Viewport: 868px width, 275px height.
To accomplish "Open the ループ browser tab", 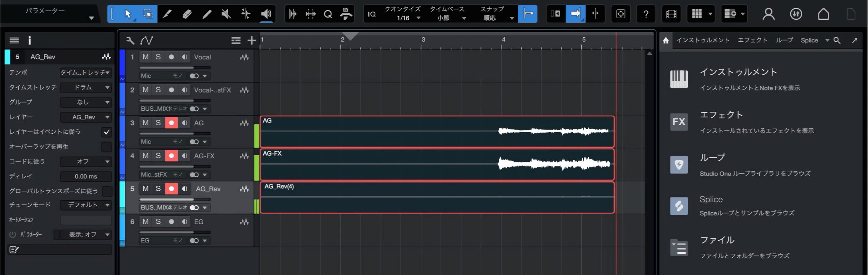I will (784, 40).
